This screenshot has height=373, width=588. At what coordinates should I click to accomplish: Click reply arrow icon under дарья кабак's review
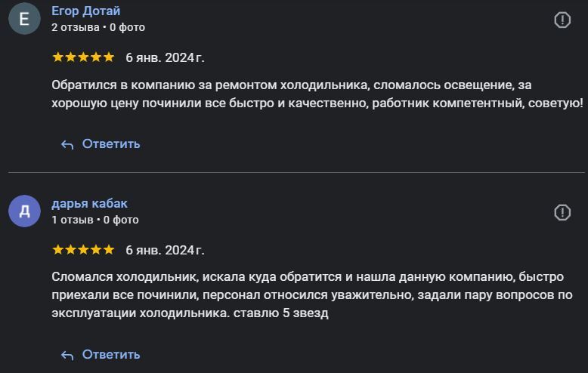coord(67,355)
